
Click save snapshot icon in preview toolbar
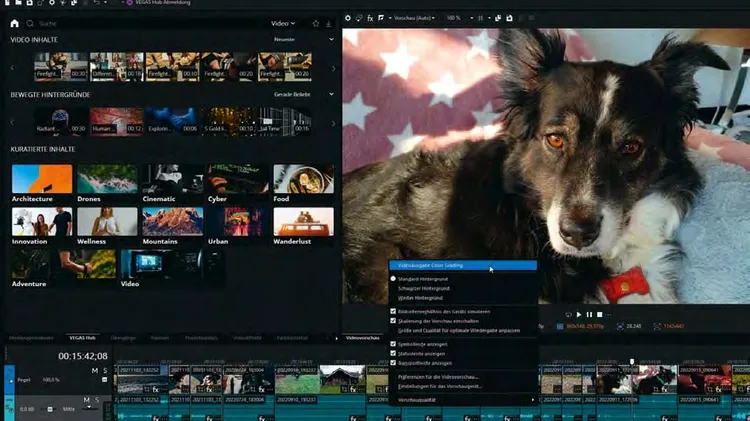click(510, 18)
